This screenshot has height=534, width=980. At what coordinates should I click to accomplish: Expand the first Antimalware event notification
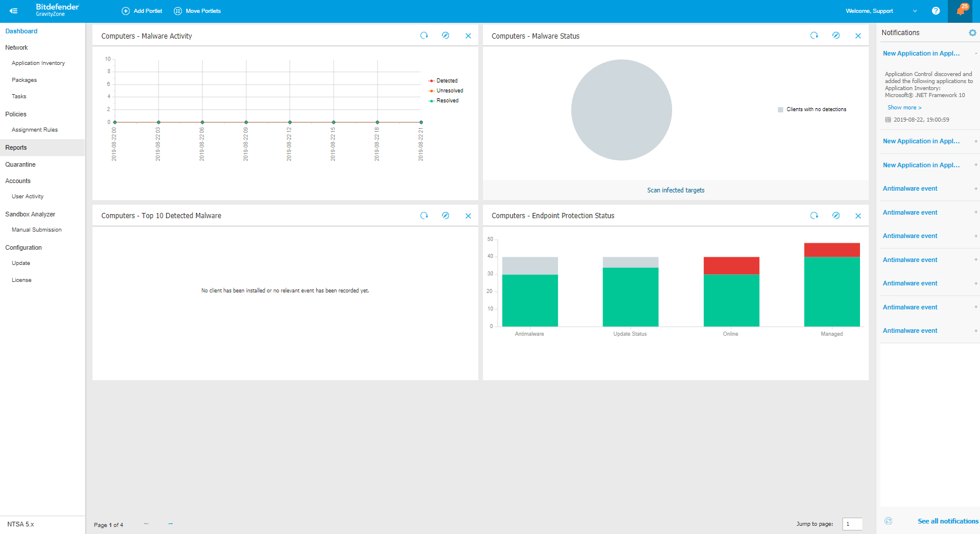click(x=975, y=188)
